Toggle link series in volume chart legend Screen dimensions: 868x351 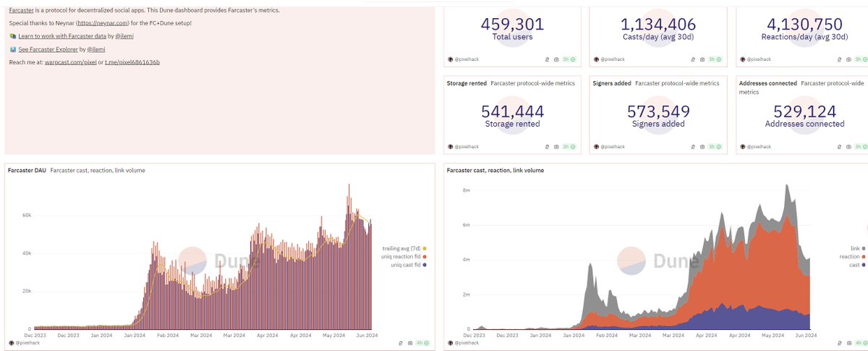click(x=857, y=248)
